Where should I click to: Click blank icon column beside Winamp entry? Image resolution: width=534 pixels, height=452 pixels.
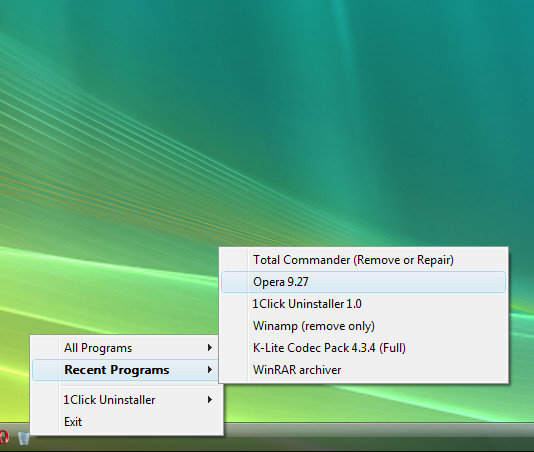(x=234, y=326)
